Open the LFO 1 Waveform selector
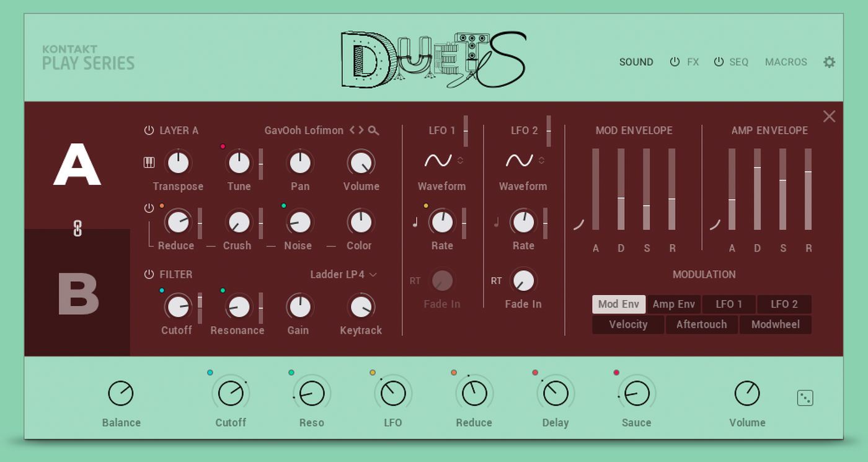The width and height of the screenshot is (868, 462). (x=445, y=161)
